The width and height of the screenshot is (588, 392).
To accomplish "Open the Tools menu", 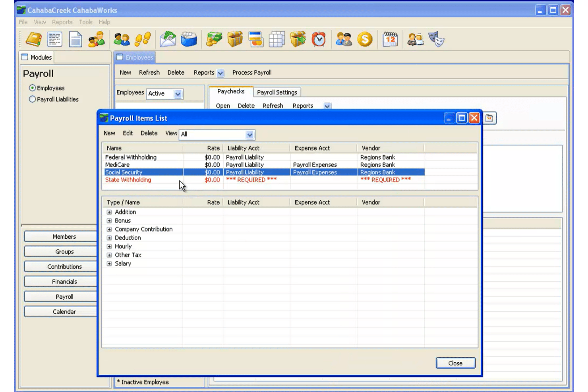I will (x=86, y=22).
